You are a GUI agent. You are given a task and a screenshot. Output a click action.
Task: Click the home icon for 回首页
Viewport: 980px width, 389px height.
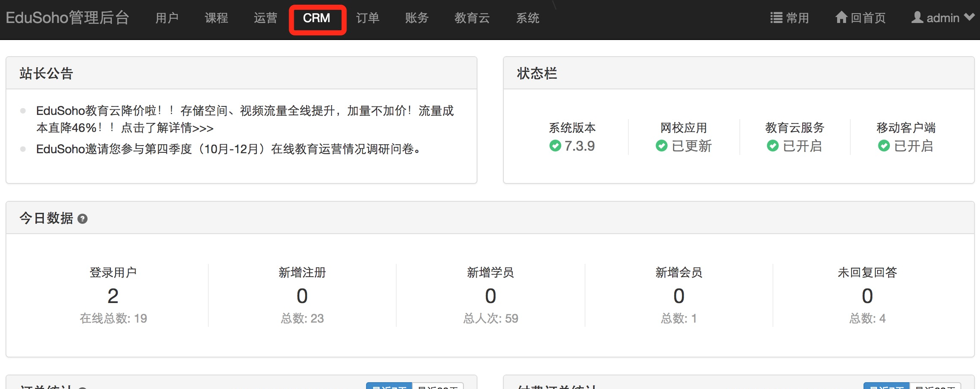click(841, 17)
